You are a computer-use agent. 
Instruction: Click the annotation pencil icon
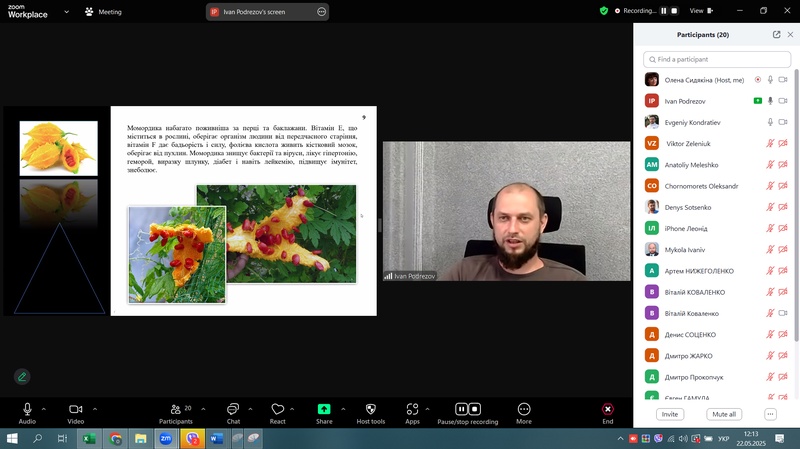point(22,377)
